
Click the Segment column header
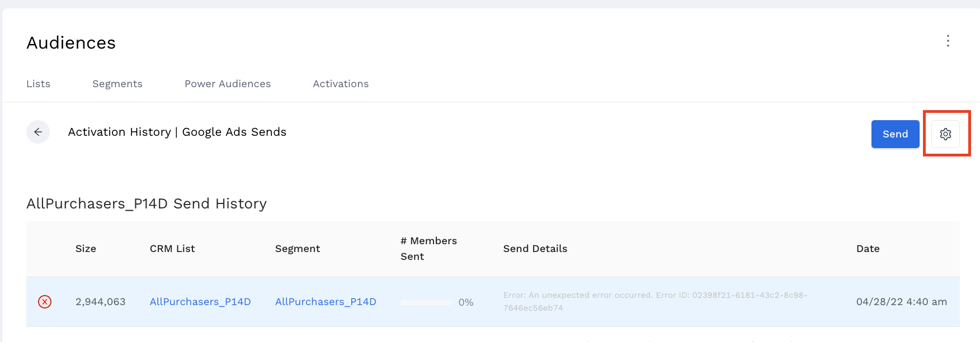[x=298, y=249]
